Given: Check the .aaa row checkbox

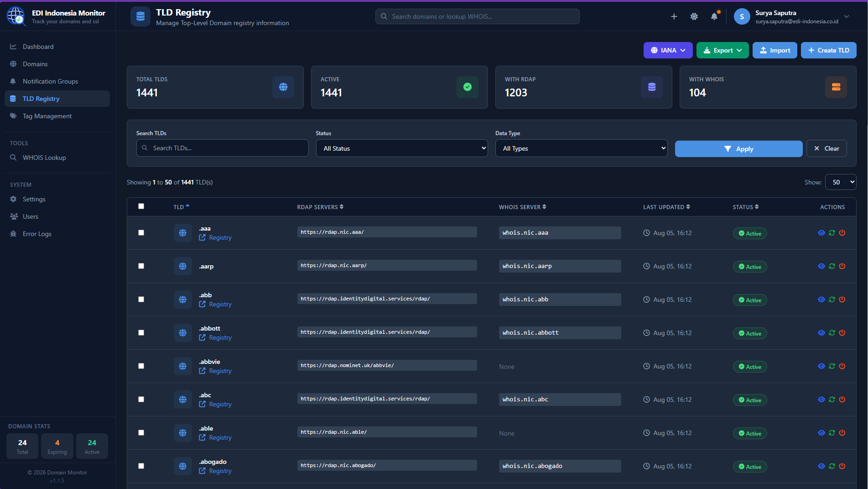Looking at the screenshot, I should point(141,233).
